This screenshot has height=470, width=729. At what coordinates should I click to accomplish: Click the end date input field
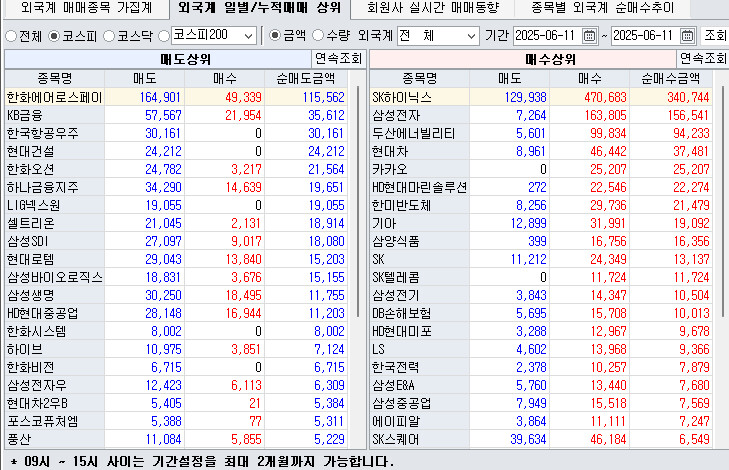click(645, 36)
